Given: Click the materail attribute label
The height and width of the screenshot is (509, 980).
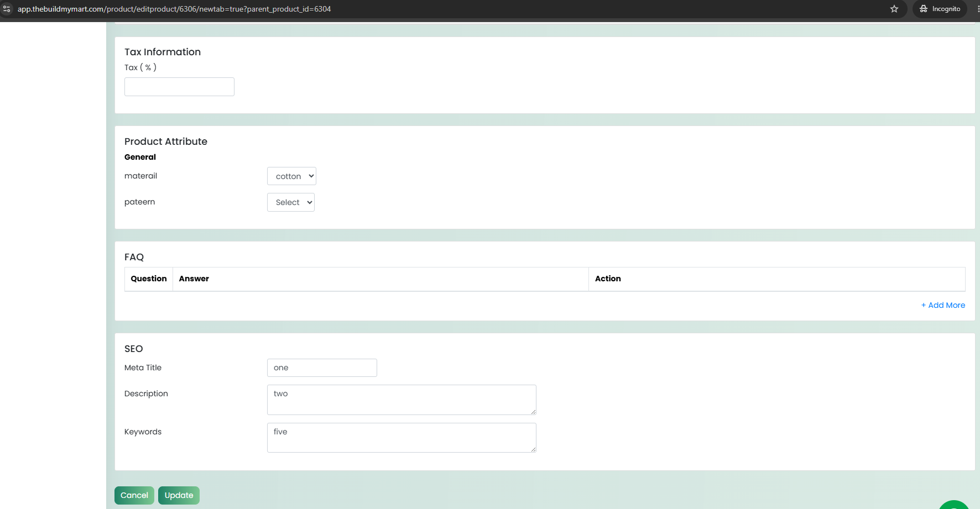Looking at the screenshot, I should [140, 176].
